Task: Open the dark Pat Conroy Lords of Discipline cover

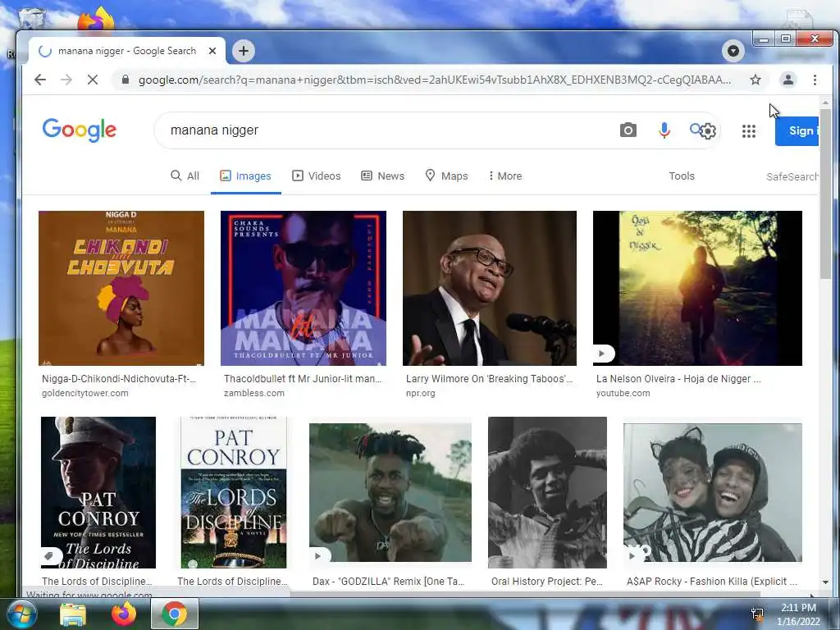Action: 98,492
